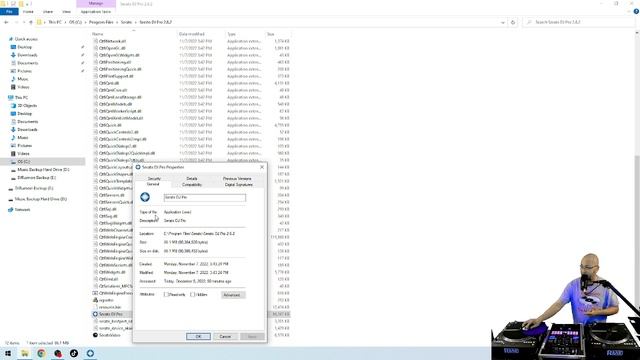Open the Quick Access Toolbar customize dropdown

pos(28,4)
